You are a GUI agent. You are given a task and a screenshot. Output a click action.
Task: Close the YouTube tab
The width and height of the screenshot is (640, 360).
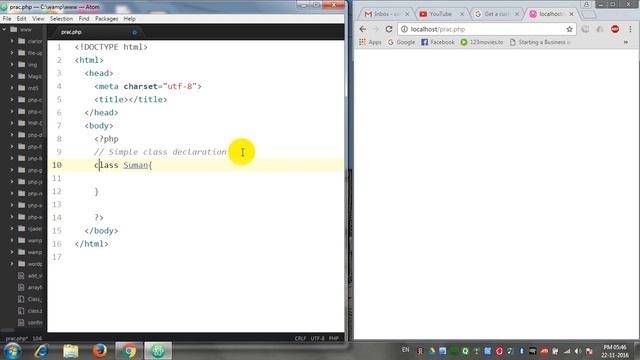[462, 14]
